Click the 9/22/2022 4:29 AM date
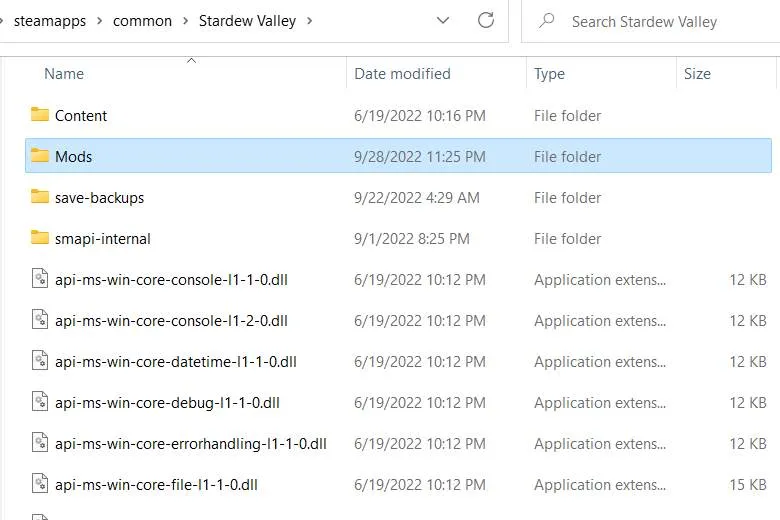 (417, 198)
